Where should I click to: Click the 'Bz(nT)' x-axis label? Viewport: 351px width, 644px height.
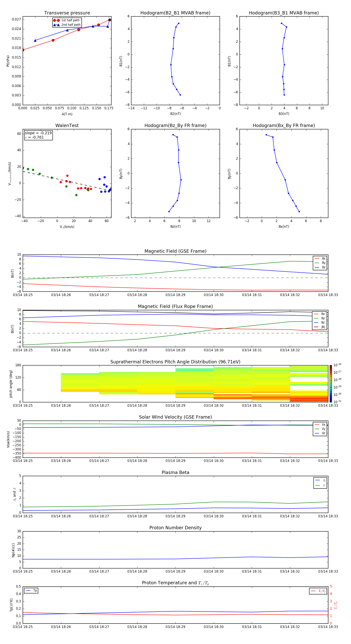(175, 227)
